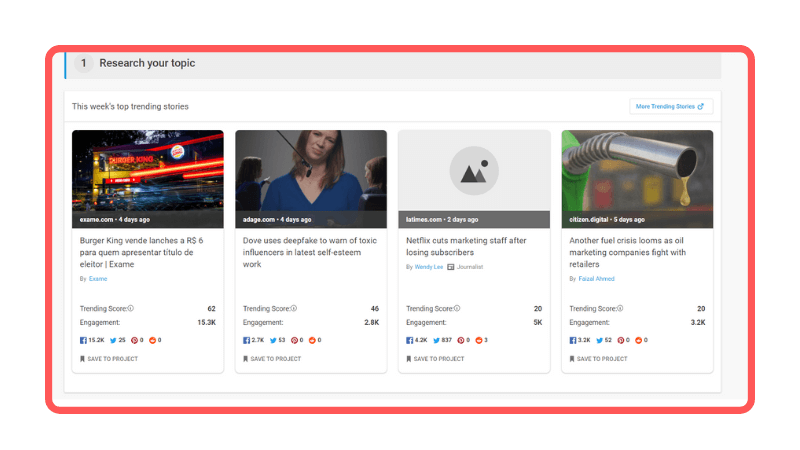
Task: Click Reddit icon on fuel crisis card
Action: coord(639,340)
